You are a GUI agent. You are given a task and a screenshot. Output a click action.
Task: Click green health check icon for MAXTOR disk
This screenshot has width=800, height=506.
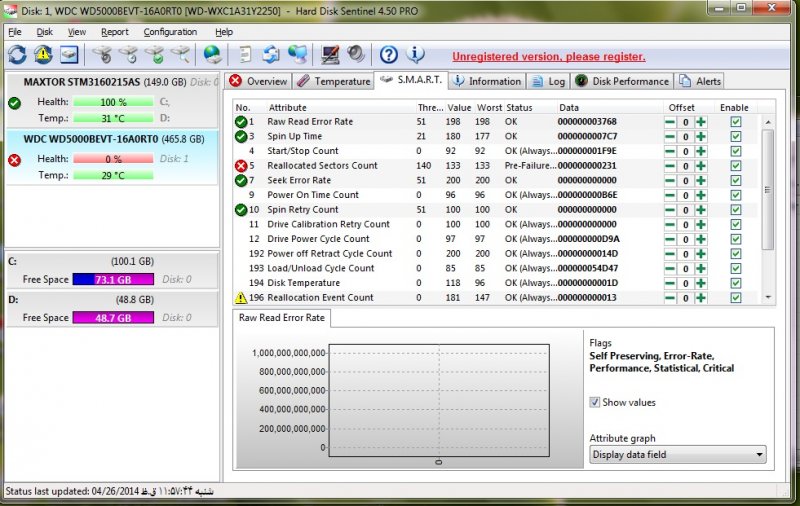[15, 103]
